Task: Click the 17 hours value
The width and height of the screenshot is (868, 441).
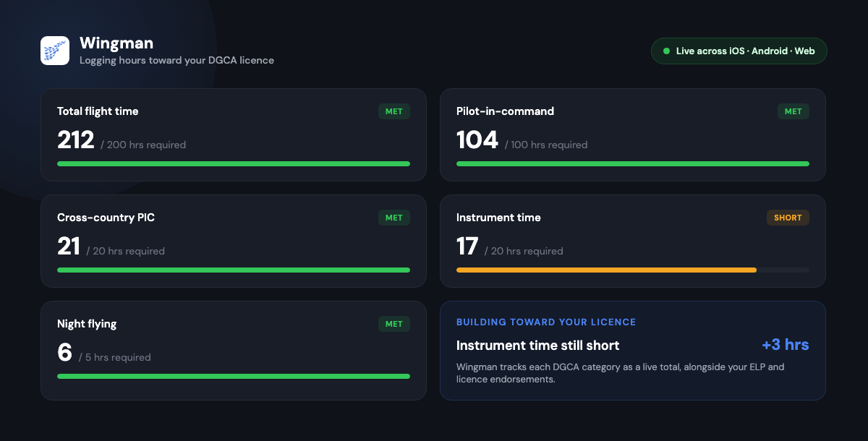Action: pos(467,246)
